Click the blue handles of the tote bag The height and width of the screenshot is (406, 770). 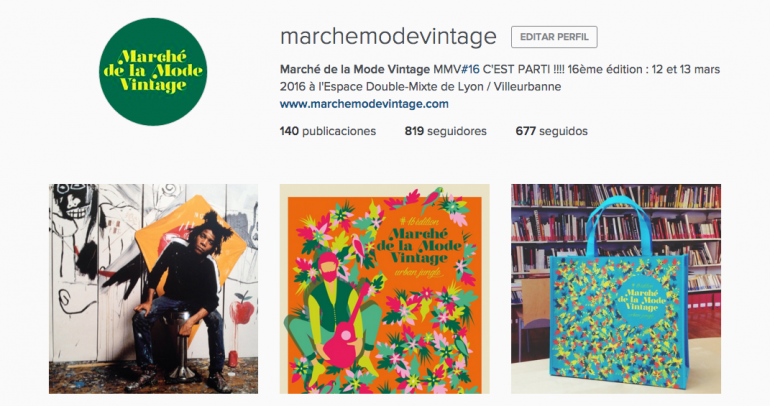coord(619,225)
